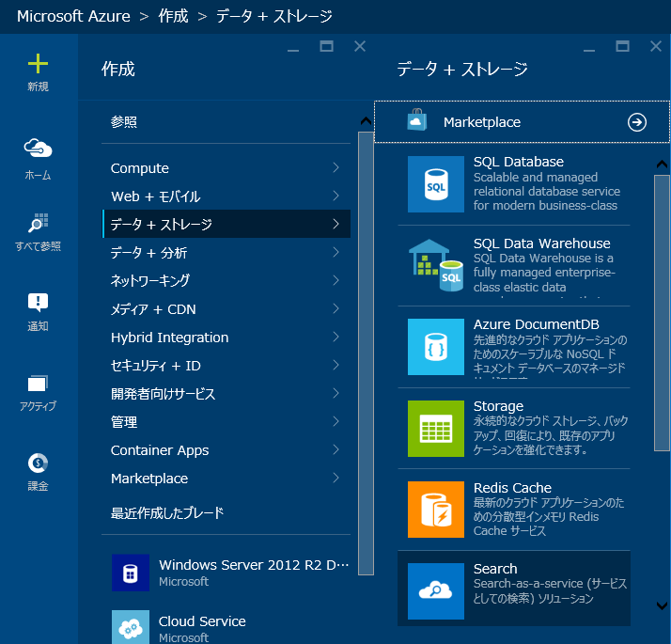
Task: Click the Cloud Service recent item text
Action: (x=202, y=621)
